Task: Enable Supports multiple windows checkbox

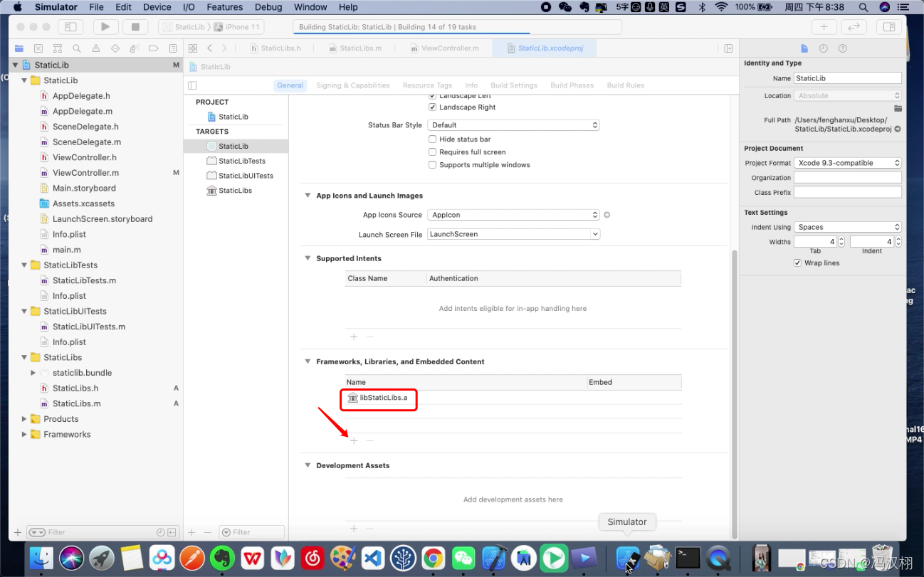Action: pos(432,165)
